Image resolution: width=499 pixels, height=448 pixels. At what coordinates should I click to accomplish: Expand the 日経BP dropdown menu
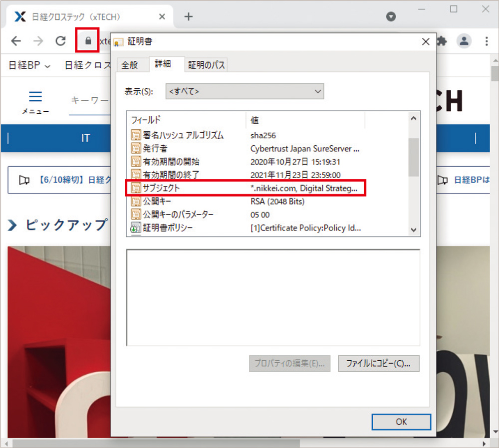[29, 65]
